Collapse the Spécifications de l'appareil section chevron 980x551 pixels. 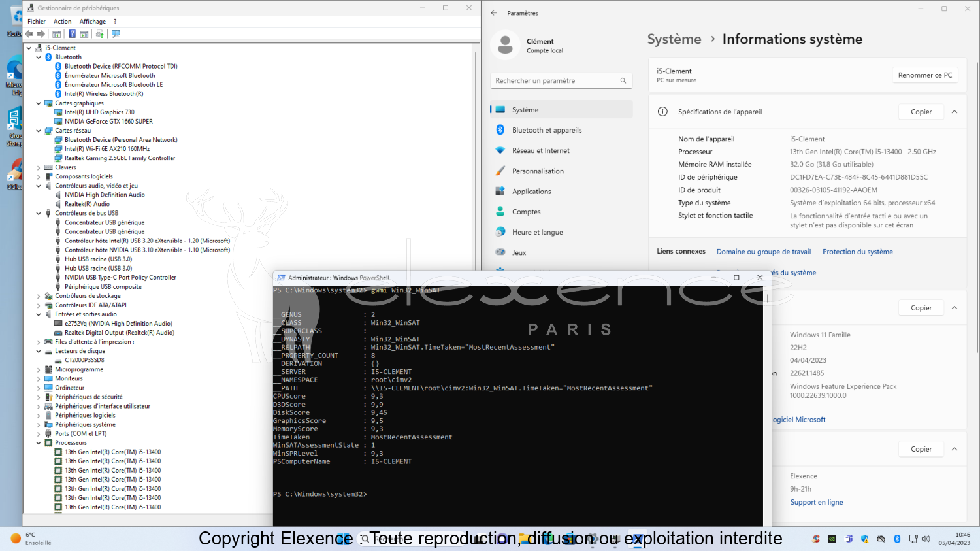(x=955, y=112)
